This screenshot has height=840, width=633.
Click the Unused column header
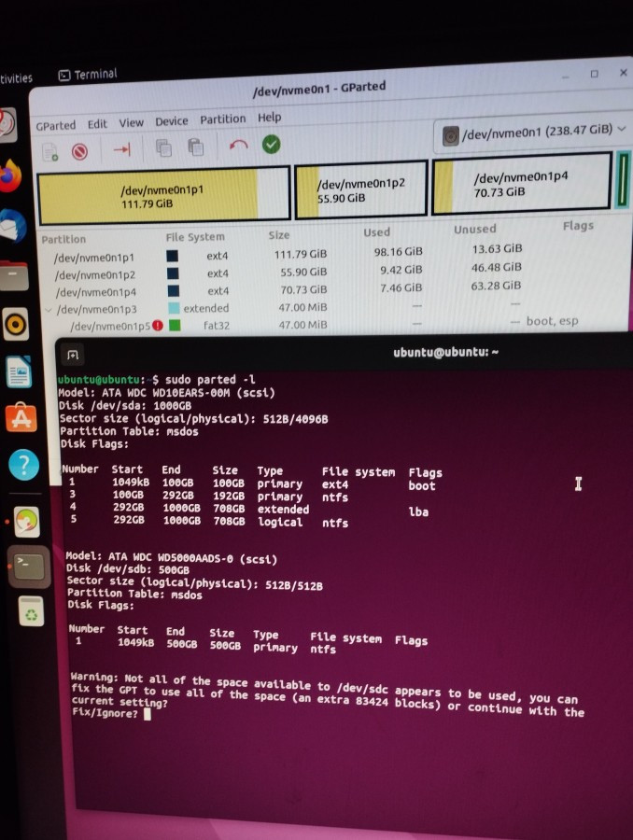(x=475, y=230)
